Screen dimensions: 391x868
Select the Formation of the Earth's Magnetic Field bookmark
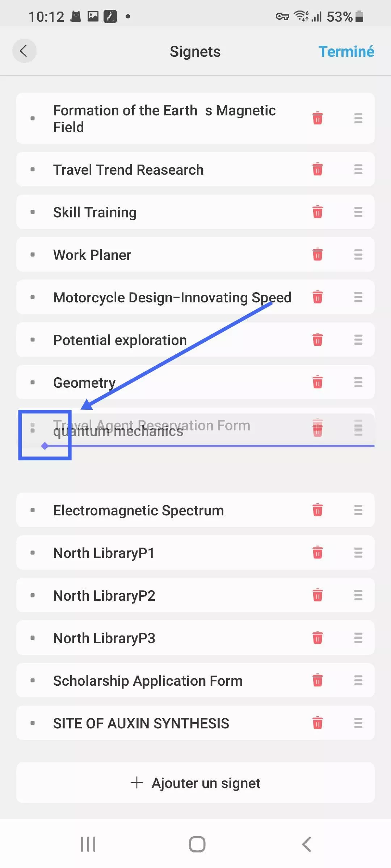(164, 119)
